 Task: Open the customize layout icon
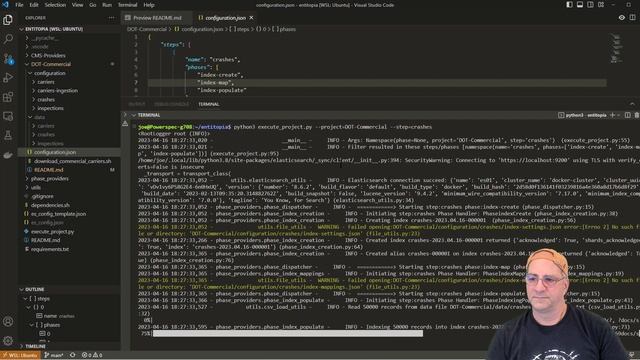click(x=601, y=5)
